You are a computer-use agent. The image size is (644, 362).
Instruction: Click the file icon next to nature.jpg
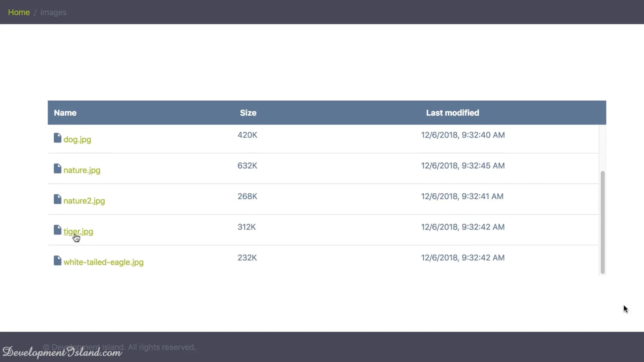pyautogui.click(x=57, y=168)
